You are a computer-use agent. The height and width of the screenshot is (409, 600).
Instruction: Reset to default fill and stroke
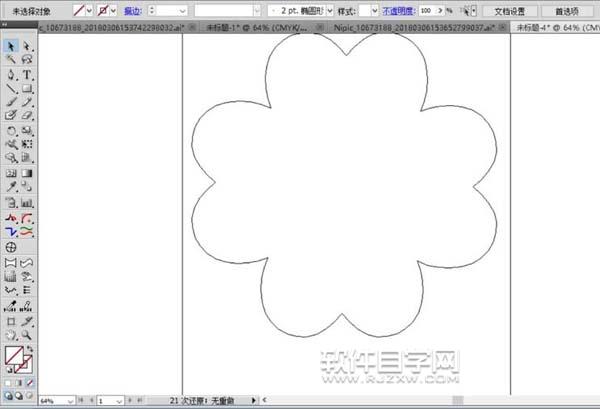(9, 370)
